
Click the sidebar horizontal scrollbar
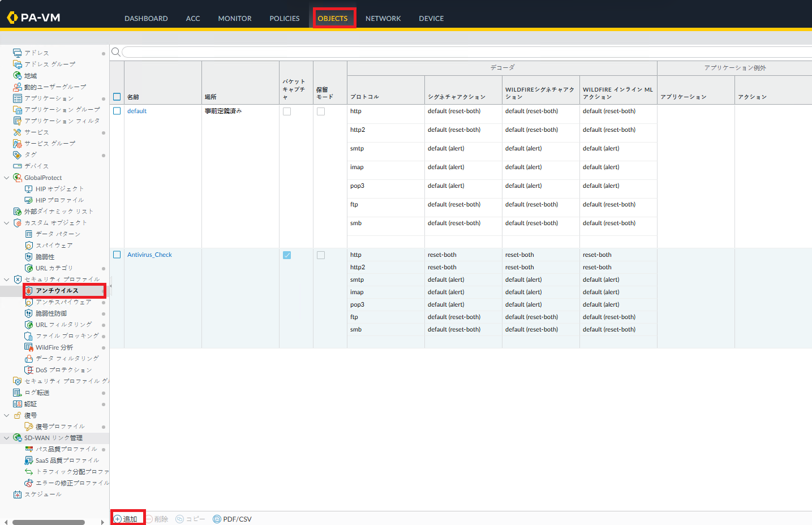pos(48,522)
